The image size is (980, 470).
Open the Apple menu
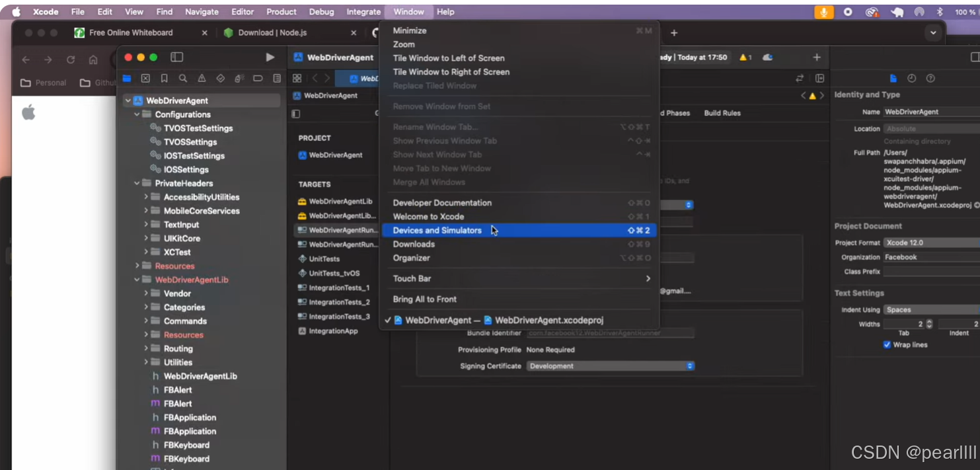(17, 12)
